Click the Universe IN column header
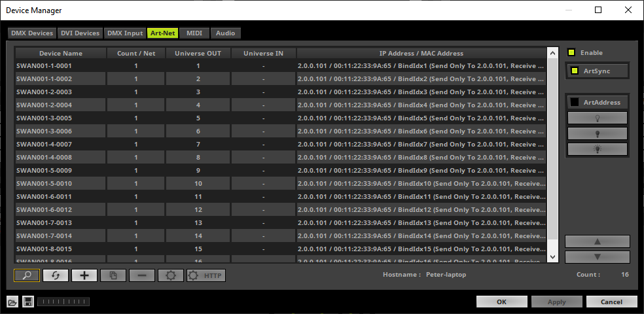This screenshot has width=644, height=314. tap(263, 54)
